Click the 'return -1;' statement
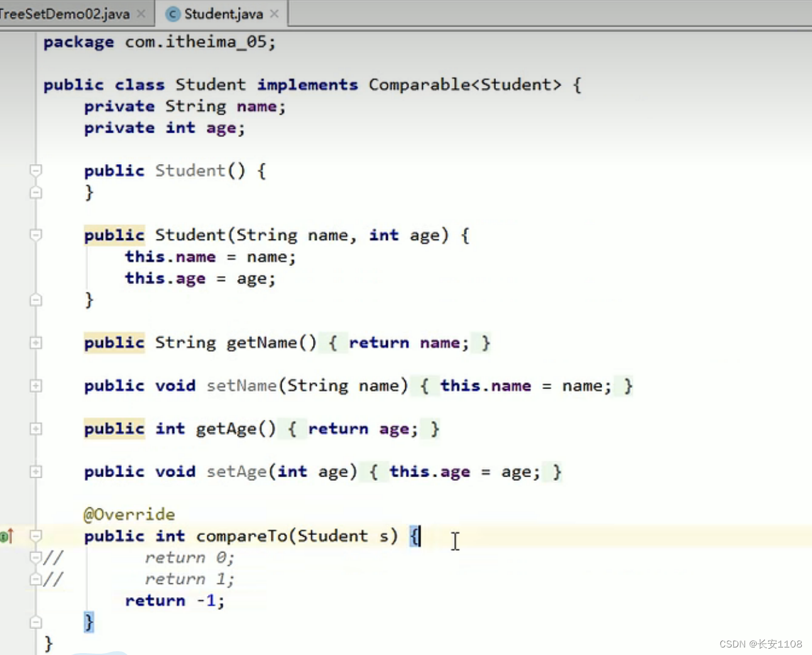This screenshot has width=812, height=655. click(175, 600)
